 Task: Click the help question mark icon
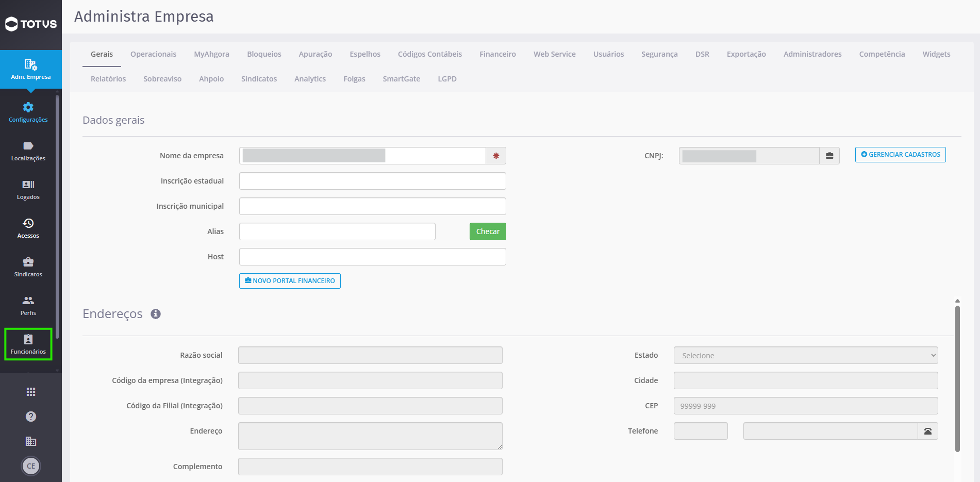pyautogui.click(x=31, y=417)
